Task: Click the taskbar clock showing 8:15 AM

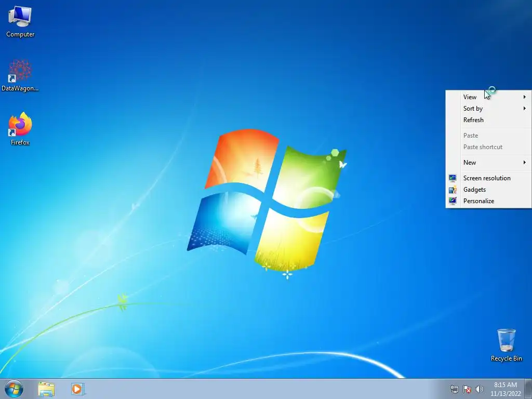Action: coord(505,389)
